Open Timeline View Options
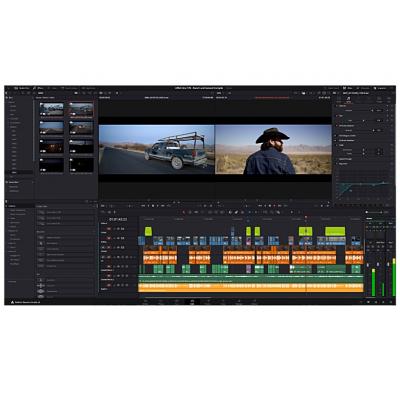This screenshot has width=400, height=400. point(103,212)
